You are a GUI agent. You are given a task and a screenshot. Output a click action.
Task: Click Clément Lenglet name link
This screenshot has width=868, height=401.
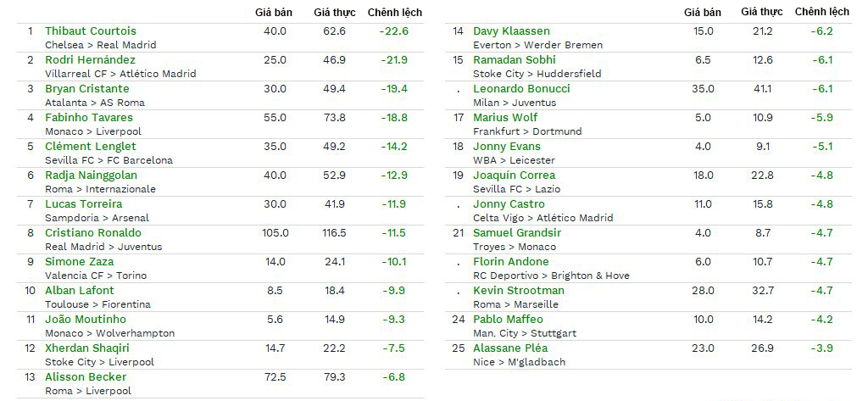click(90, 146)
